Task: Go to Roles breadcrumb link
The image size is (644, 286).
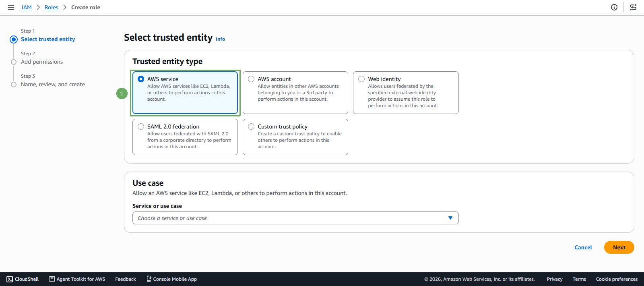Action: [52, 7]
